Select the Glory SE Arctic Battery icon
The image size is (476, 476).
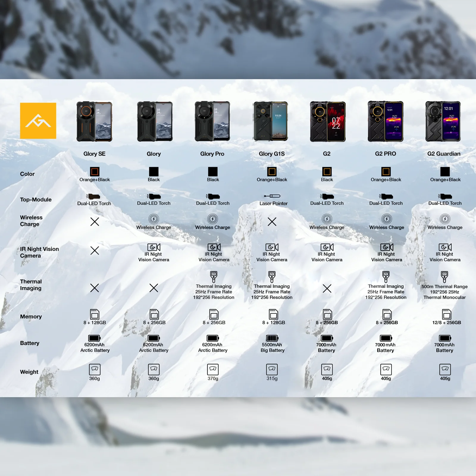[94, 338]
